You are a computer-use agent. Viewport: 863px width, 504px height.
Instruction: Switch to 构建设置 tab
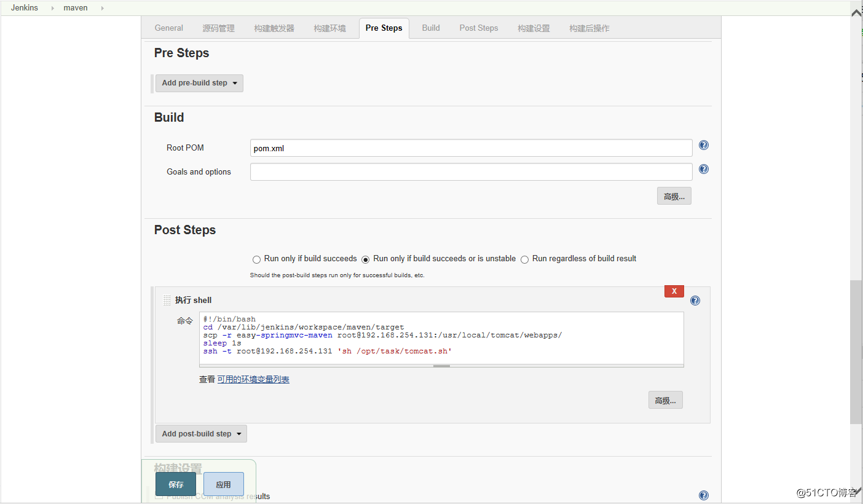pos(534,28)
